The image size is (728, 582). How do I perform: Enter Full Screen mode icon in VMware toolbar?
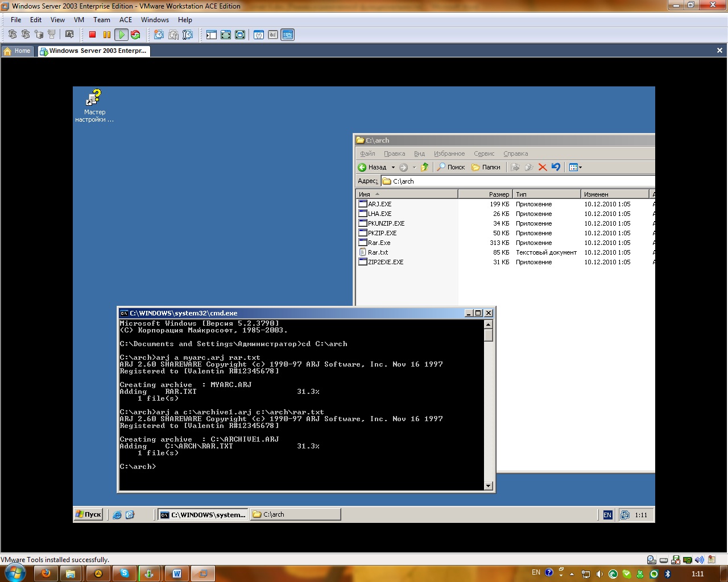tap(240, 35)
